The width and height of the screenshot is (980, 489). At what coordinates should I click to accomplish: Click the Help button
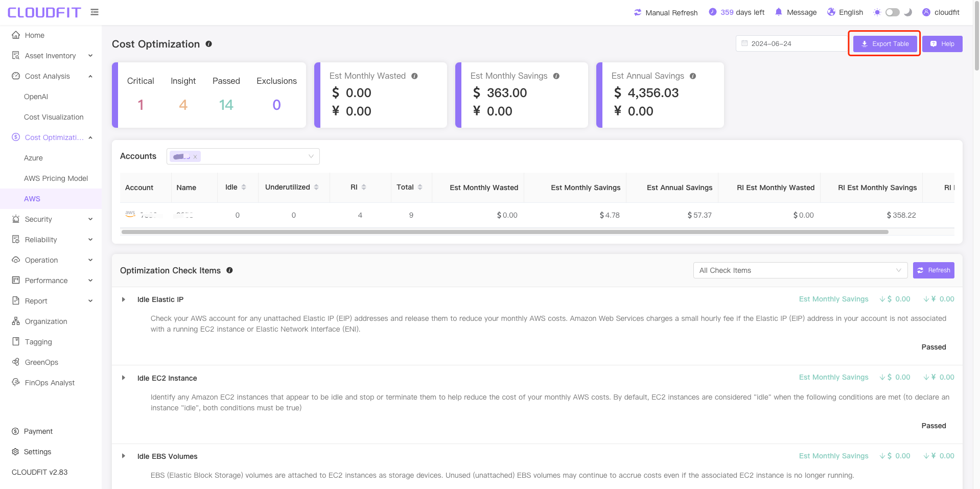(x=942, y=44)
